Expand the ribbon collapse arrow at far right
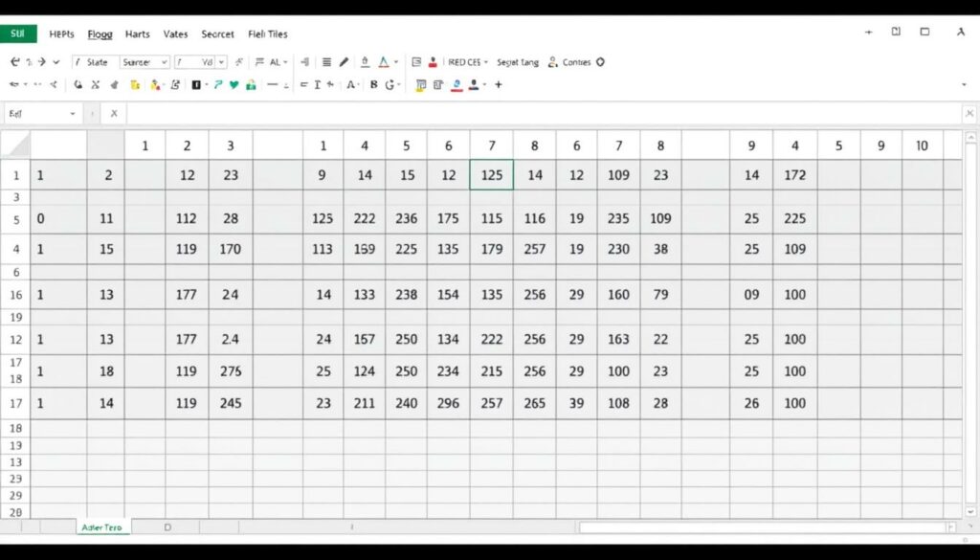 pyautogui.click(x=964, y=85)
